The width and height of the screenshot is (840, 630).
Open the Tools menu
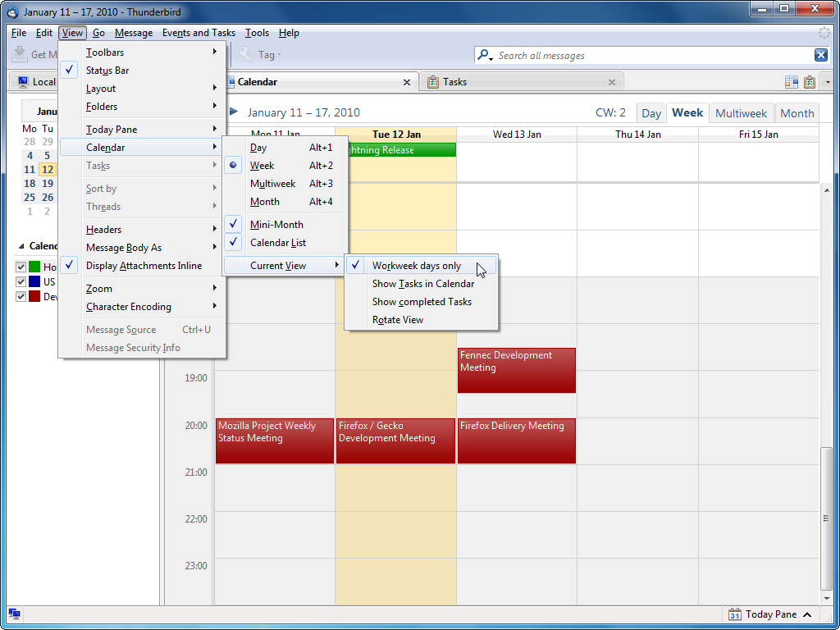tap(257, 33)
